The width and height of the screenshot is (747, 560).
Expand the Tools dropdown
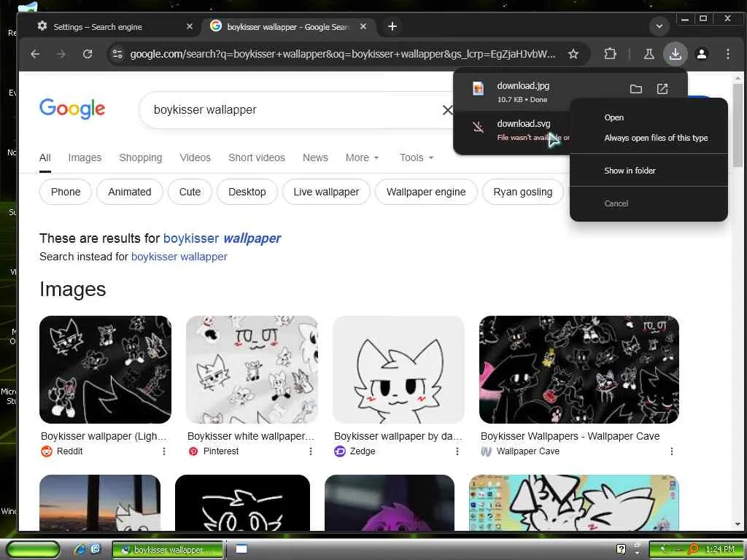coord(417,157)
